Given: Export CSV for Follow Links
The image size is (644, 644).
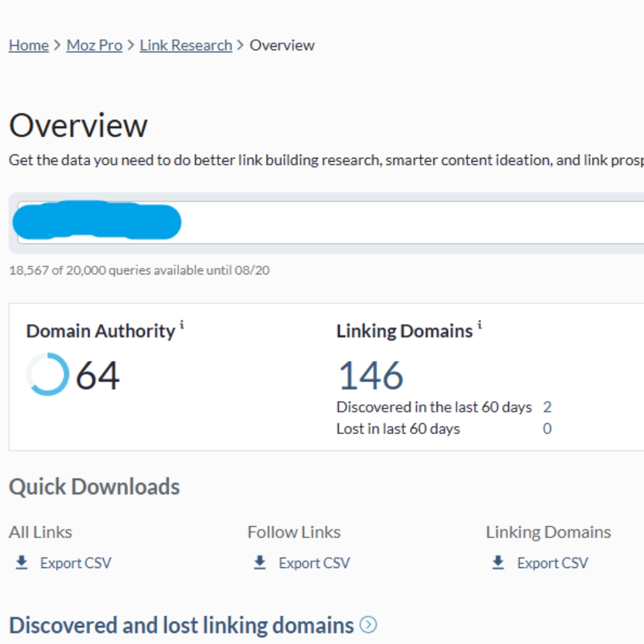Looking at the screenshot, I should (316, 563).
